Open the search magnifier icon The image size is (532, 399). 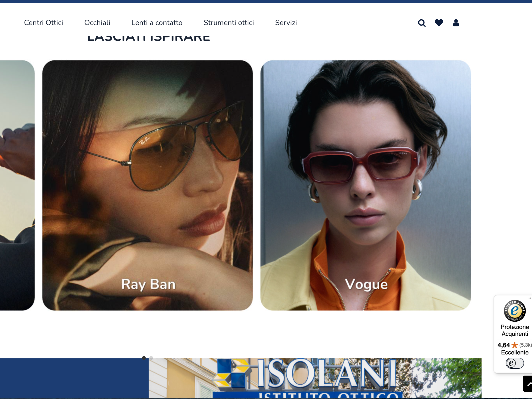422,23
